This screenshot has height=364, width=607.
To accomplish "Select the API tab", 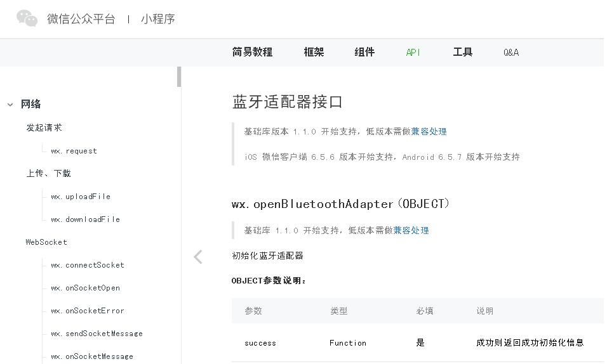I will click(413, 53).
